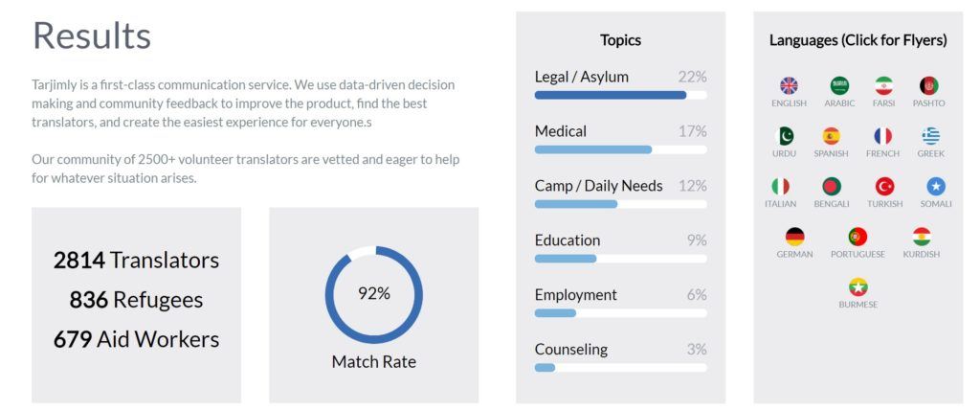Click the English flag icon

pos(789,86)
